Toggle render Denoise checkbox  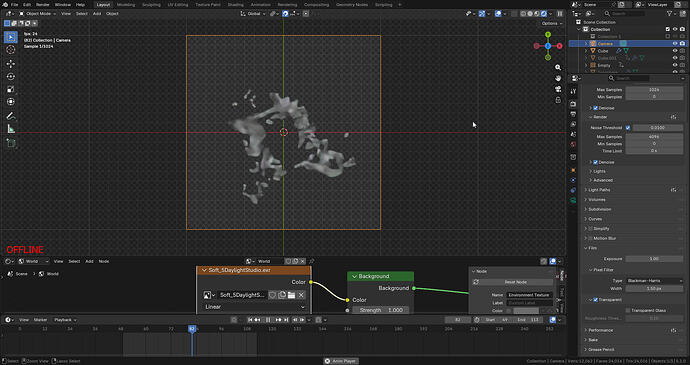click(595, 162)
